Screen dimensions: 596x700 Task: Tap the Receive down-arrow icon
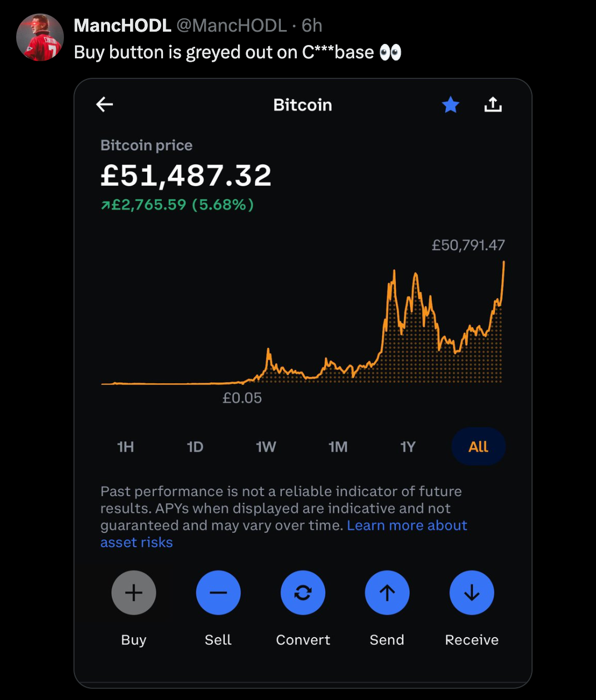tap(471, 593)
